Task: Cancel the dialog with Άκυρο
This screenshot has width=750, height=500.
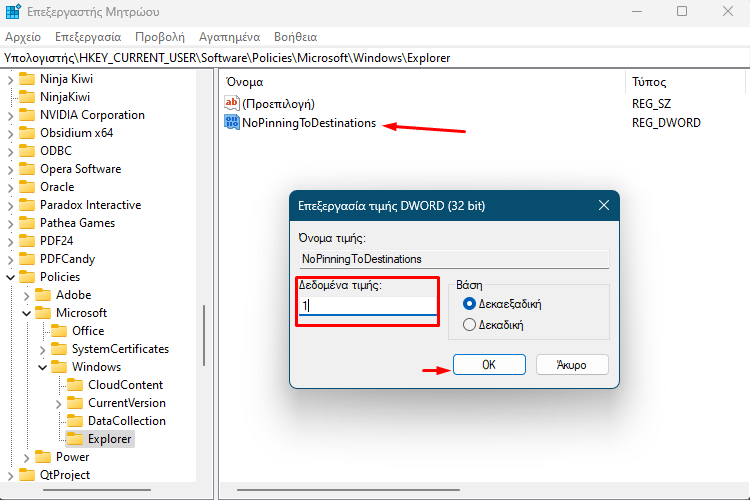Action: pos(572,365)
